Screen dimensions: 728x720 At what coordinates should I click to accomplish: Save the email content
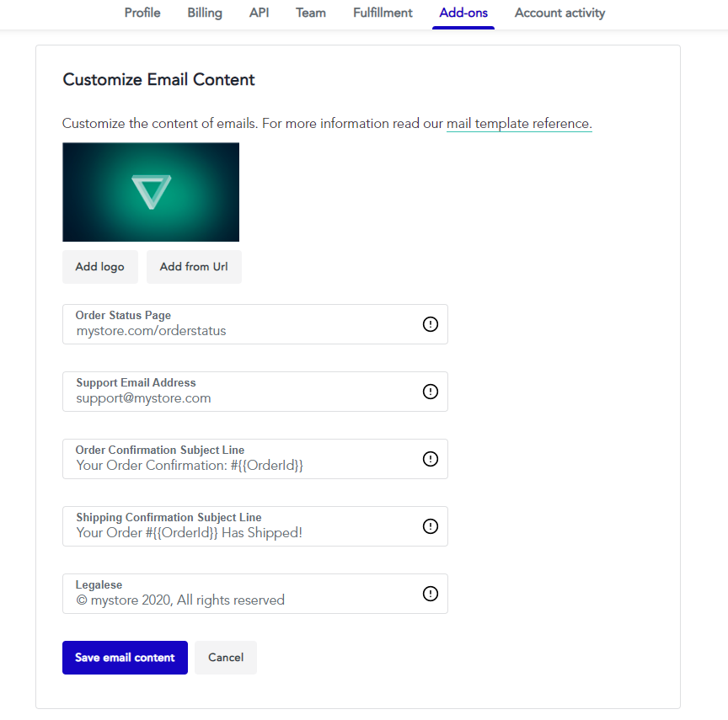pyautogui.click(x=125, y=658)
